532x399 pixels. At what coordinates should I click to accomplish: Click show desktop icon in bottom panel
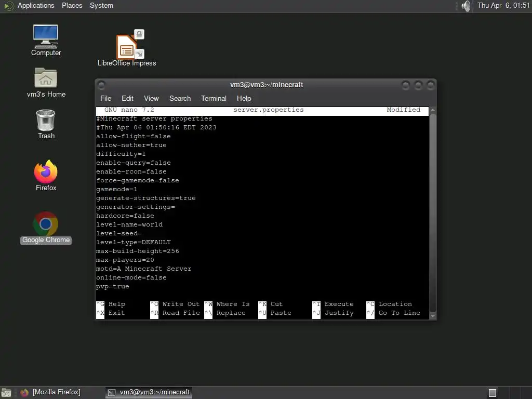6,393
